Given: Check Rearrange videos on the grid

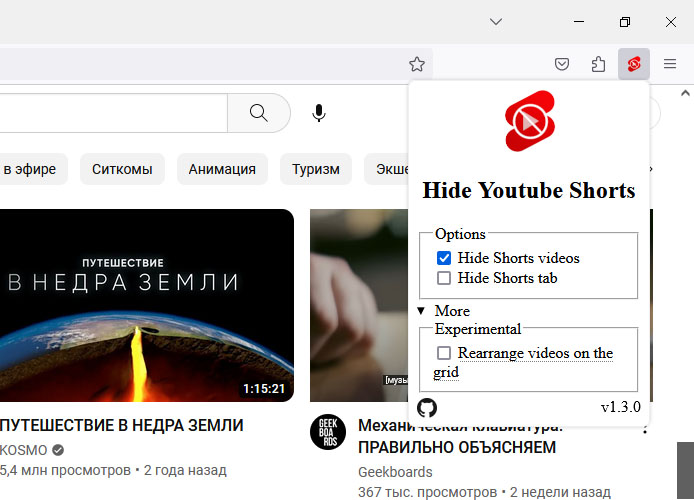Looking at the screenshot, I should (443, 353).
